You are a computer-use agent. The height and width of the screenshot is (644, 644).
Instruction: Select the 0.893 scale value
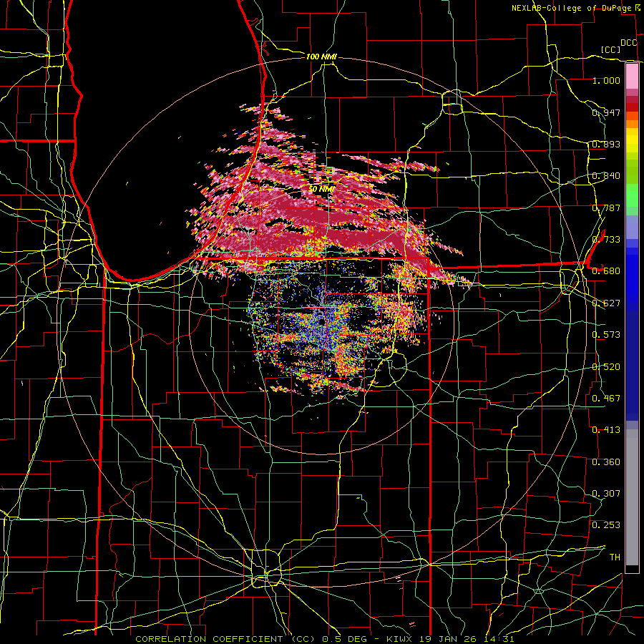coord(606,144)
